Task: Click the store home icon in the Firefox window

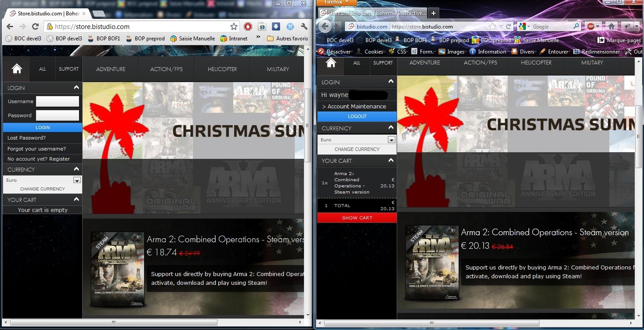Action: (331, 63)
